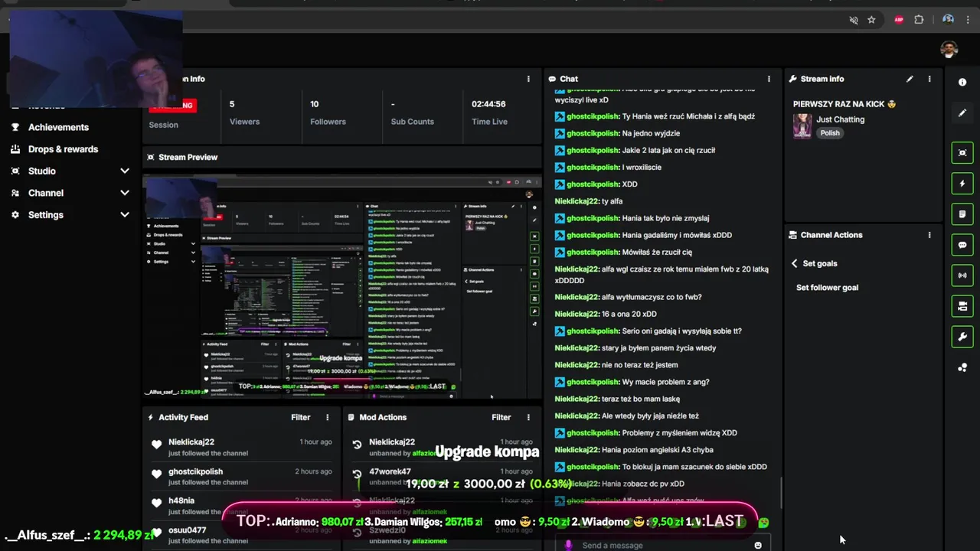The width and height of the screenshot is (980, 551).
Task: Click chat message 'Na jedno wyjdzie'
Action: click(651, 133)
